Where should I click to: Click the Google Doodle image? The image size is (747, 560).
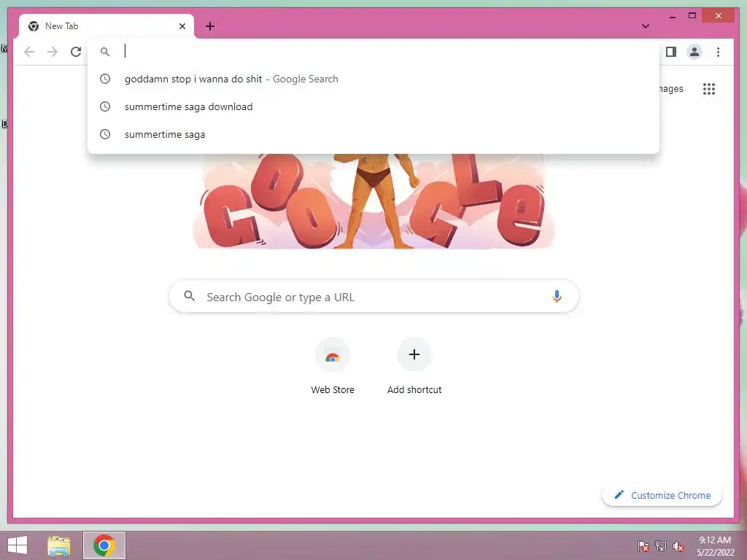click(373, 201)
